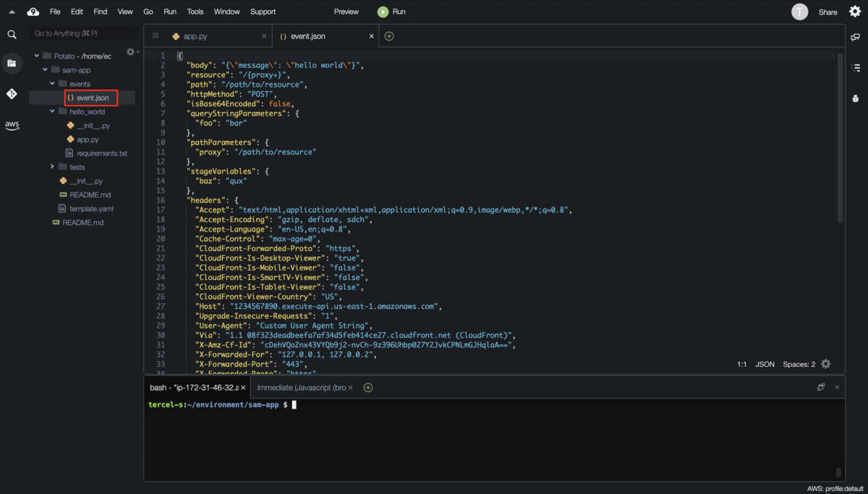Open the Collaborate chat panel icon
Image resolution: width=868 pixels, height=494 pixels.
(x=856, y=37)
